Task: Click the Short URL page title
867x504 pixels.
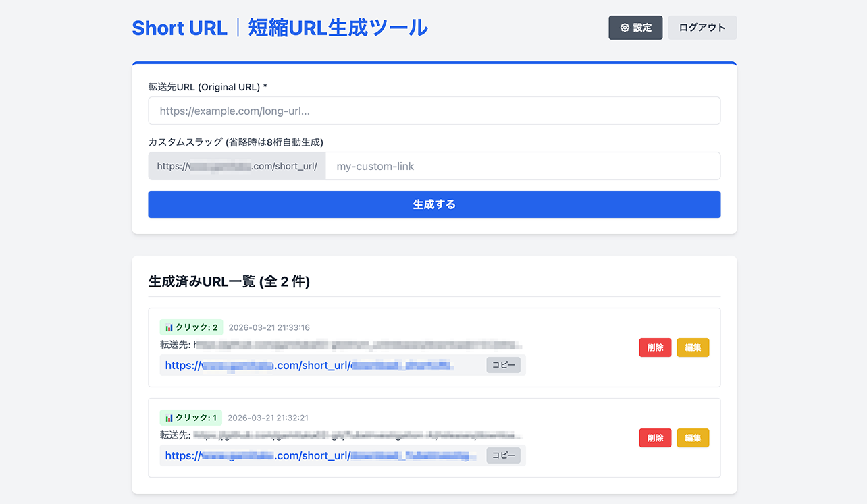Action: tap(280, 28)
